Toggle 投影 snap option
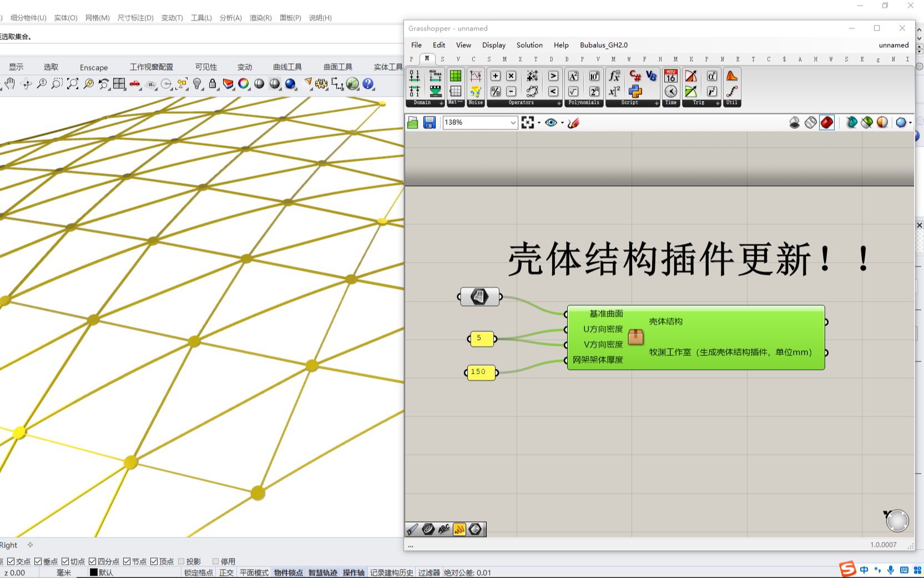The width and height of the screenshot is (924, 578). click(181, 561)
